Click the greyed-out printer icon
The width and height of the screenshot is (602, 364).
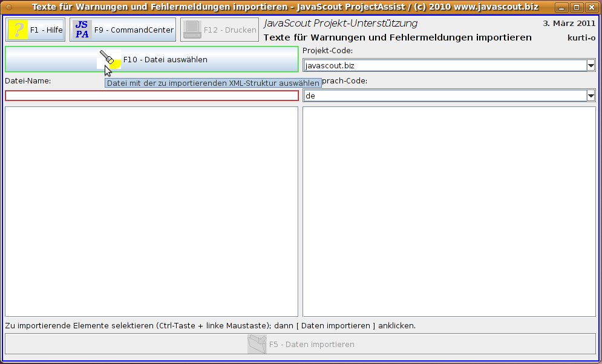192,30
